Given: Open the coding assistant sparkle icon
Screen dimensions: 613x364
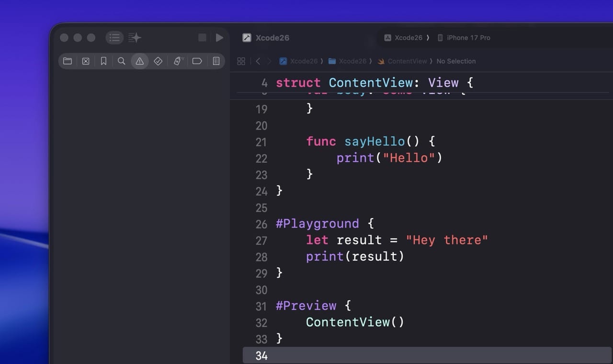Looking at the screenshot, I should click(135, 38).
